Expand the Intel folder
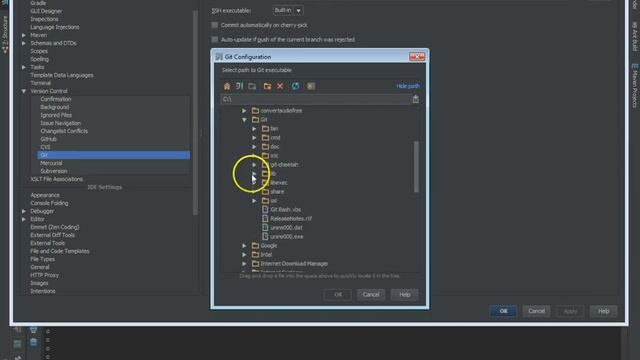This screenshot has height=360, width=640. [244, 254]
